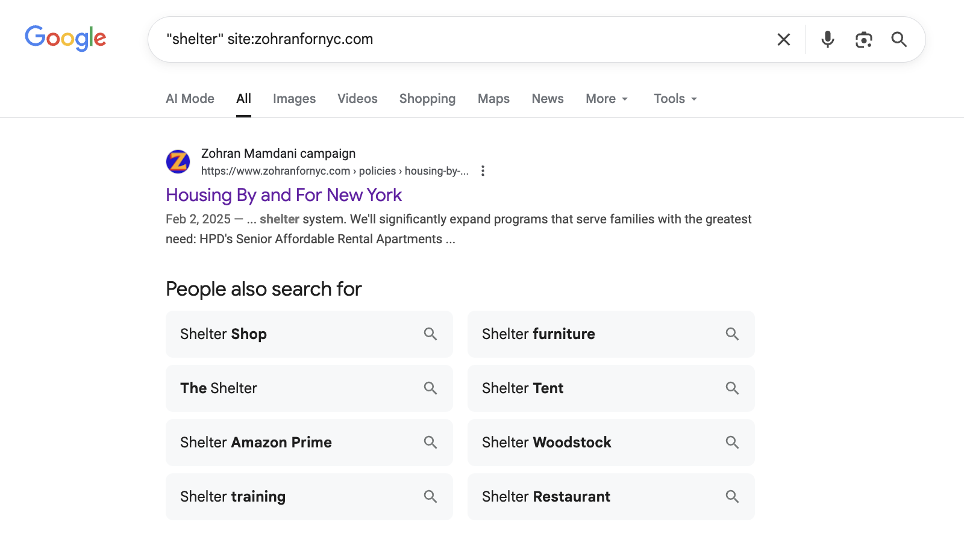Viewport: 964px width, 560px height.
Task: Switch to the Images tab
Action: 294,99
